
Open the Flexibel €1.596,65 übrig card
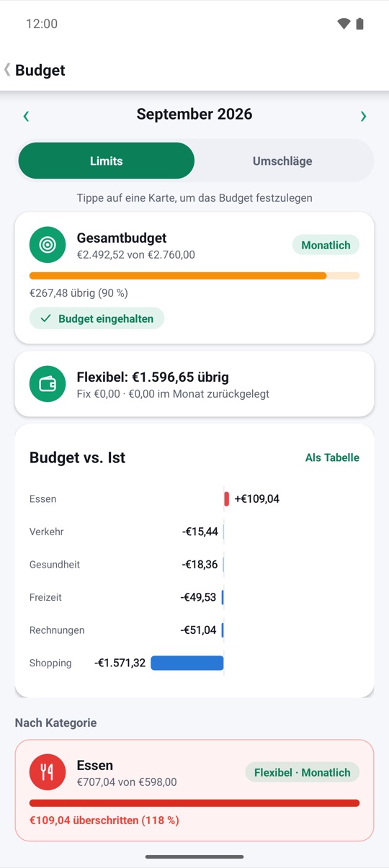(194, 384)
